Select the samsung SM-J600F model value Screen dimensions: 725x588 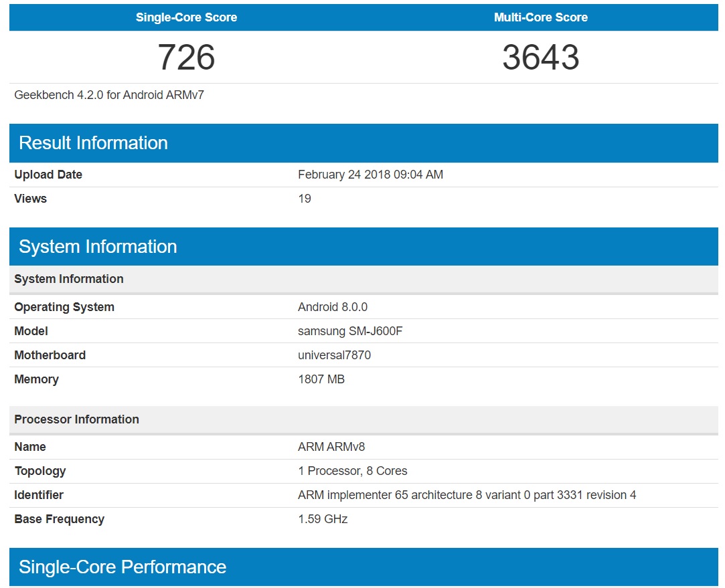tap(350, 331)
